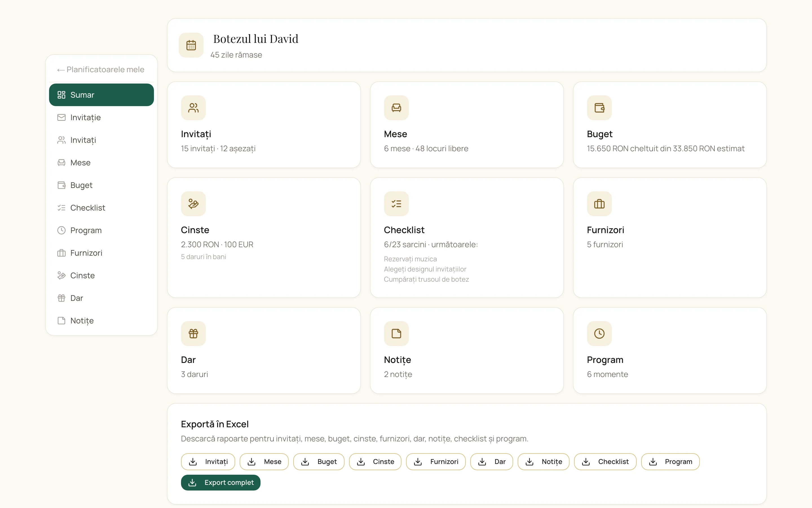Screen dimensions: 812x508
Task: Export Notițe report to Excel
Action: click(544, 462)
